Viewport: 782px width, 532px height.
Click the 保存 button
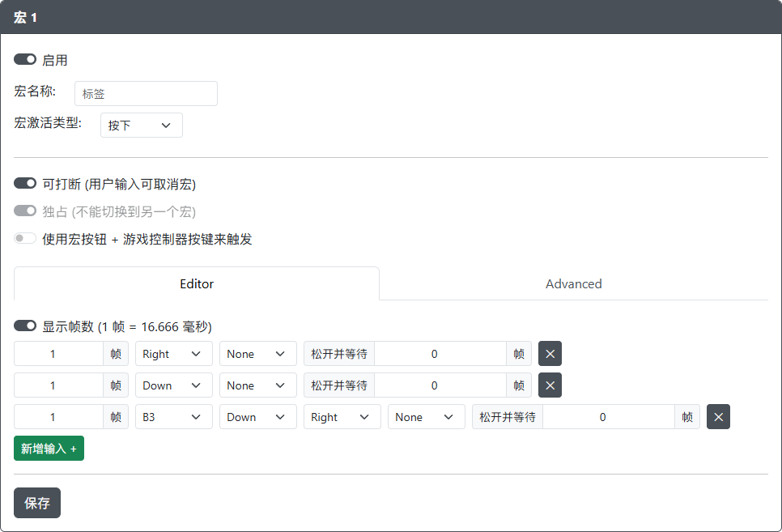tap(37, 503)
